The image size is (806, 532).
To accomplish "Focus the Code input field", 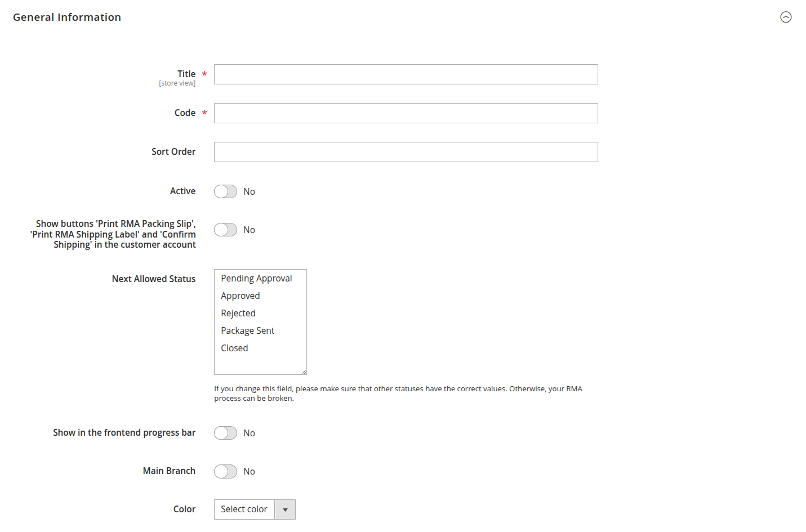I will pos(406,113).
